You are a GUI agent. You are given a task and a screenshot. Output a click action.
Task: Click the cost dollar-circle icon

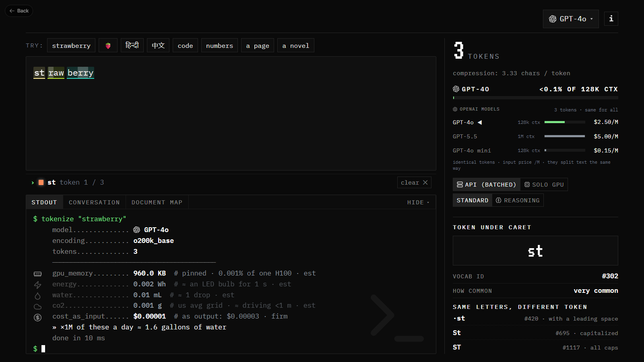coord(37,317)
